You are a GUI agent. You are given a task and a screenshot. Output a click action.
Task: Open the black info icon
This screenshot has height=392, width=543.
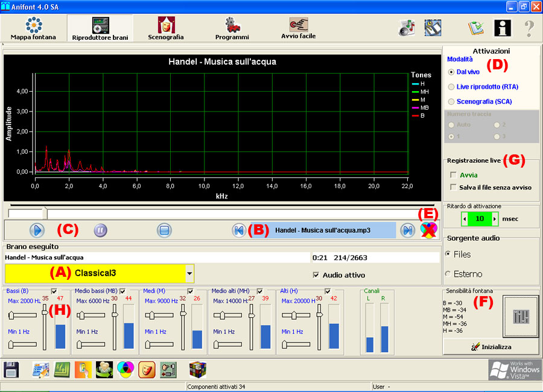click(503, 28)
